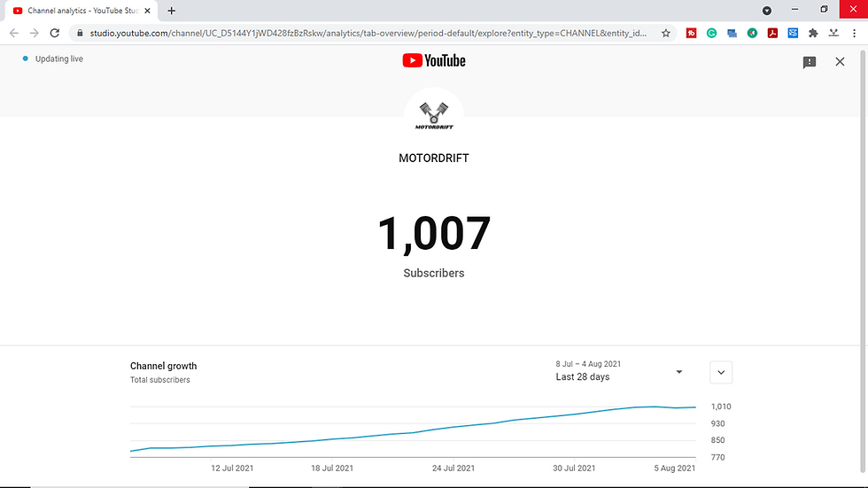Click the Updating live status text

[59, 58]
